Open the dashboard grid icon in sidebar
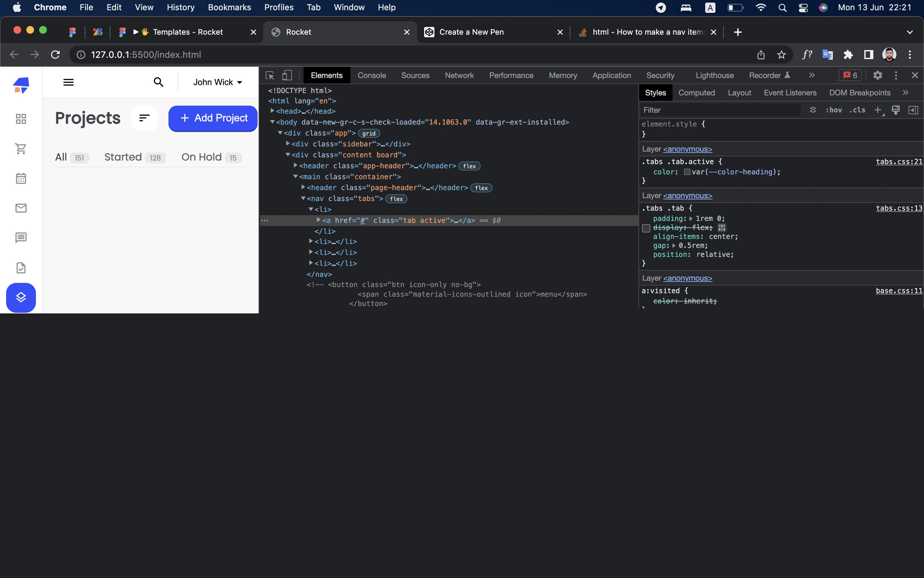 [21, 119]
